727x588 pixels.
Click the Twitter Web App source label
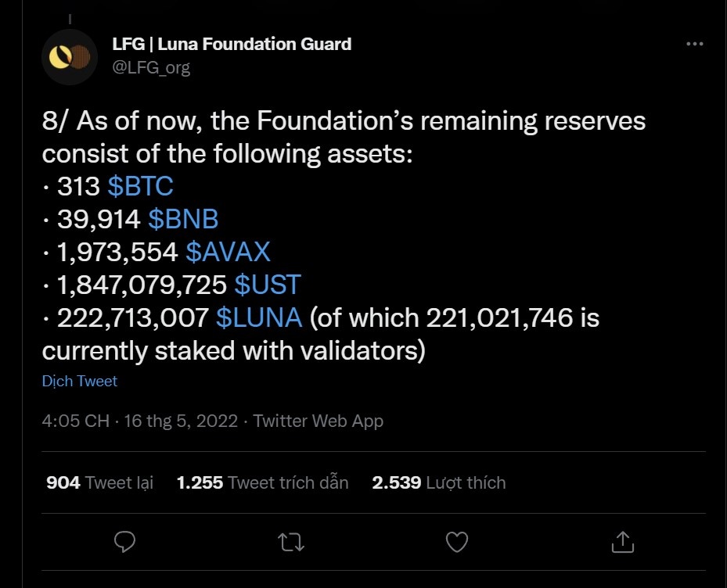coord(319,421)
